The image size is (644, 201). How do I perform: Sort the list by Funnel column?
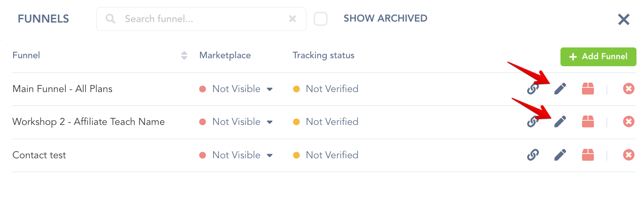tap(184, 55)
